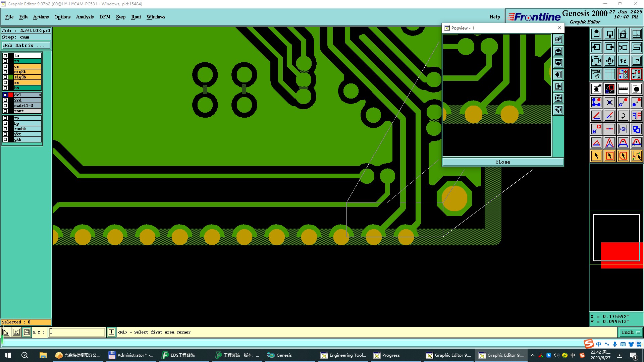Click the X Y coordinate input field

coord(77,332)
